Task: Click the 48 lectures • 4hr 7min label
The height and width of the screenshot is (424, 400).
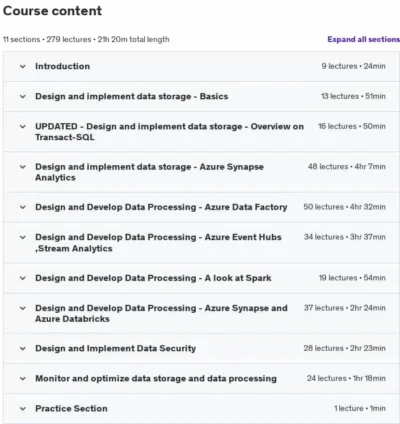Action: pyautogui.click(x=347, y=166)
